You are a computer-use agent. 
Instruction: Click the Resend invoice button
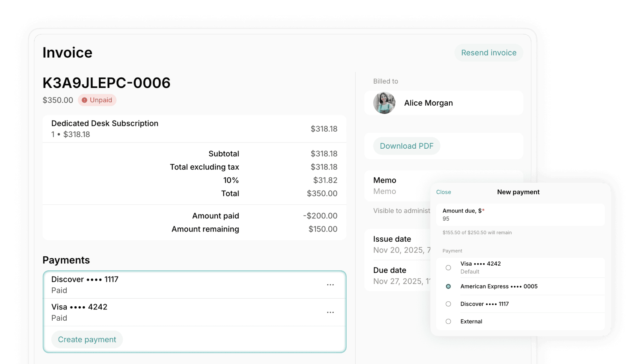(x=489, y=53)
